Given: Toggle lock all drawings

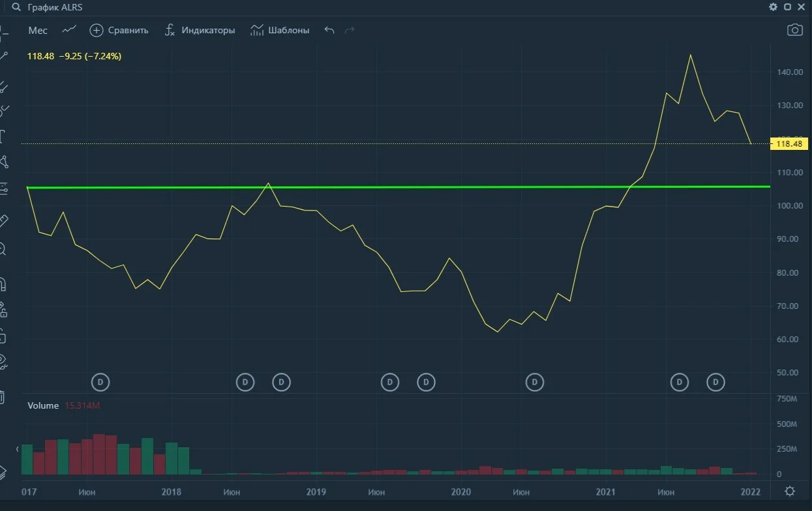Looking at the screenshot, I should [x=3, y=309].
